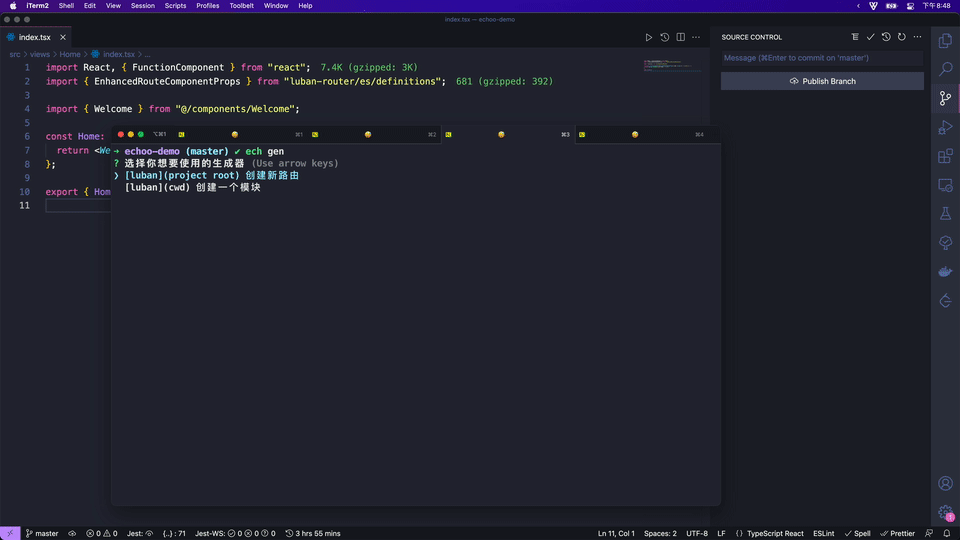Open the Docker view in the activity bar
The height and width of the screenshot is (540, 960).
[945, 272]
